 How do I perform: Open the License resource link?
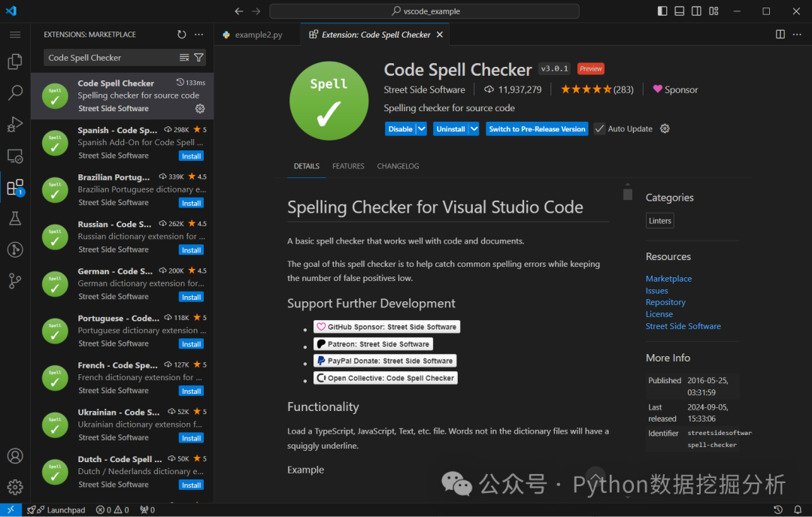point(659,314)
